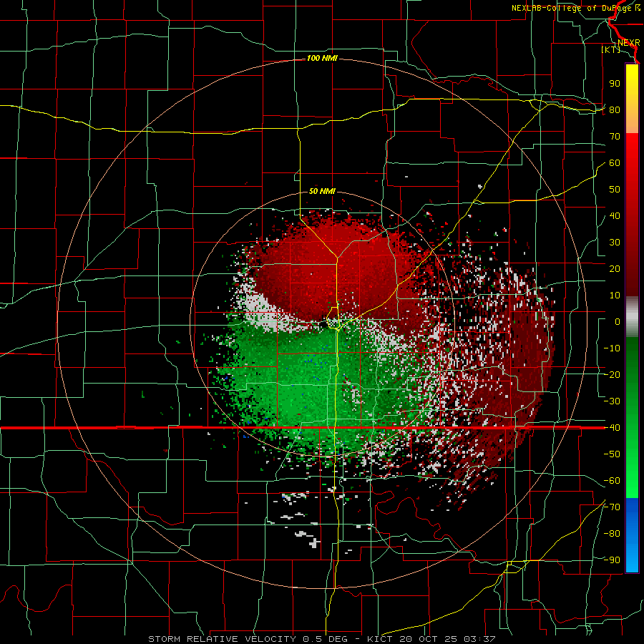Screen dimensions: 644x644
Task: Click the 100 NMI range ring label
Action: tap(322, 59)
